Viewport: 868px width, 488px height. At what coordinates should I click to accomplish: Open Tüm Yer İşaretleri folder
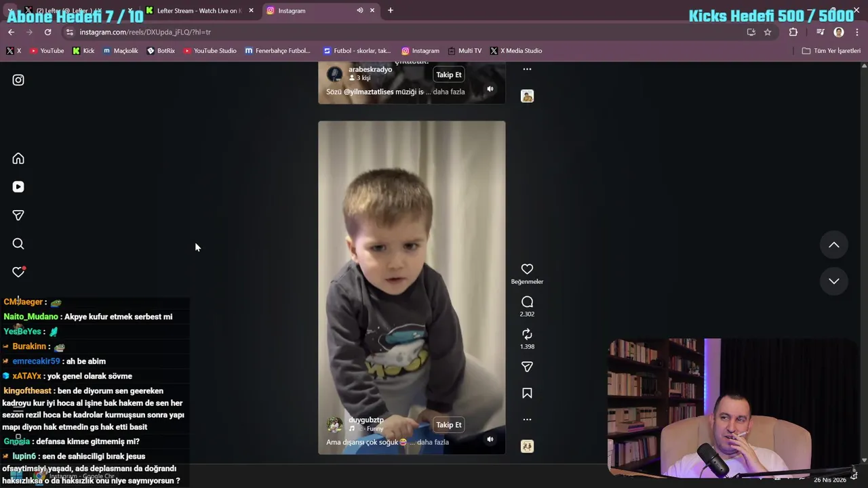tap(831, 51)
